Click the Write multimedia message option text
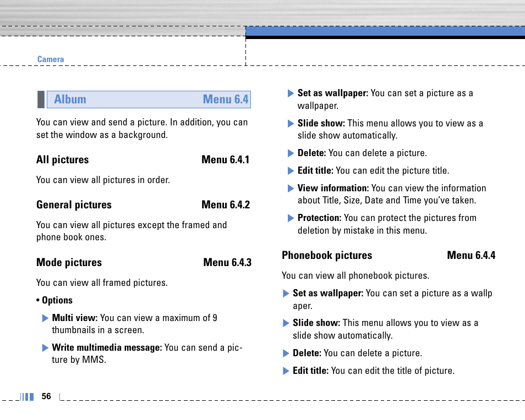Image resolution: width=525 pixels, height=420 pixels. [147, 353]
